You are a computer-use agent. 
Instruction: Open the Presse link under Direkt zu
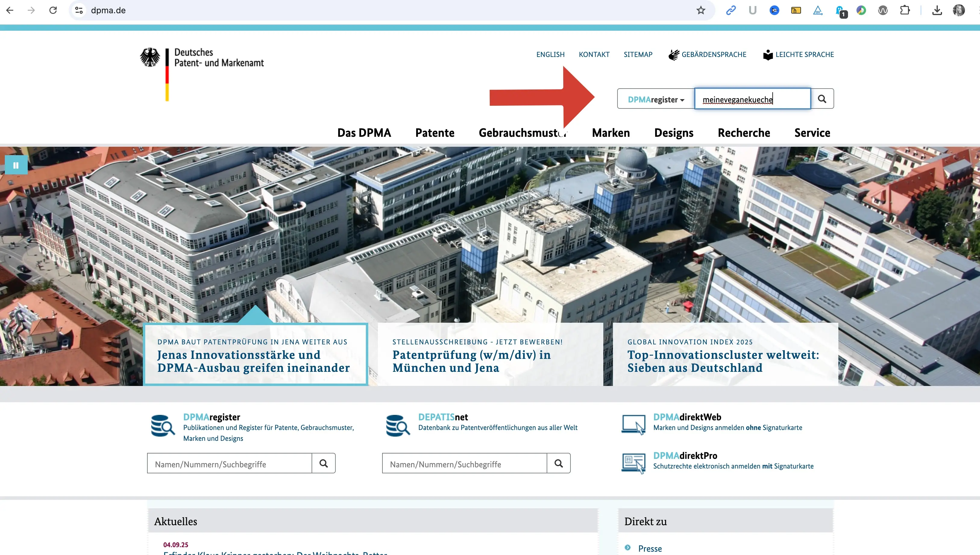pyautogui.click(x=650, y=548)
